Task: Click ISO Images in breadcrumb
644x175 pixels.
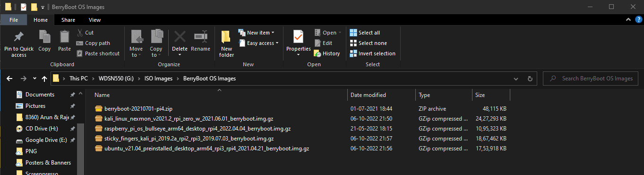Action: (x=158, y=79)
